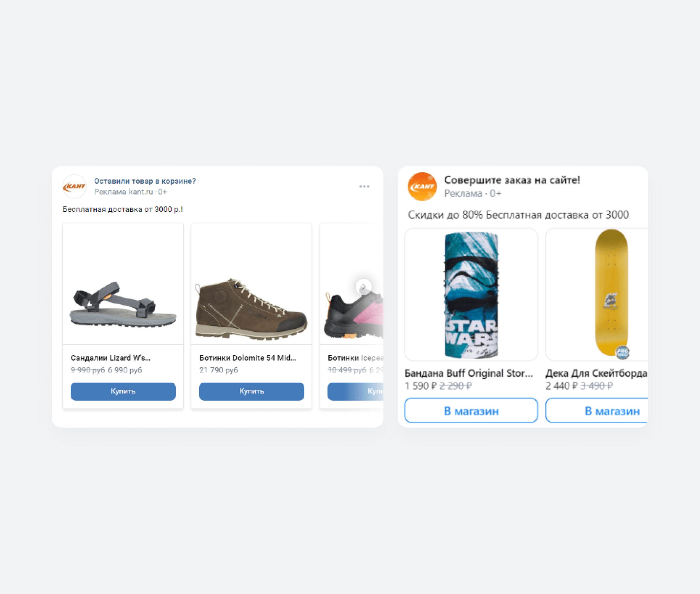Viewport: 700px width, 594px height.
Task: Click the Kant logo avatar in left ad
Action: (74, 186)
